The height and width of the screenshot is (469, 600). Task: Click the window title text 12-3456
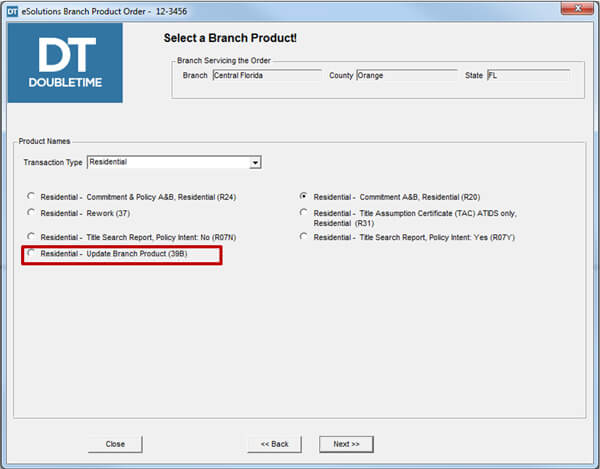tap(171, 11)
